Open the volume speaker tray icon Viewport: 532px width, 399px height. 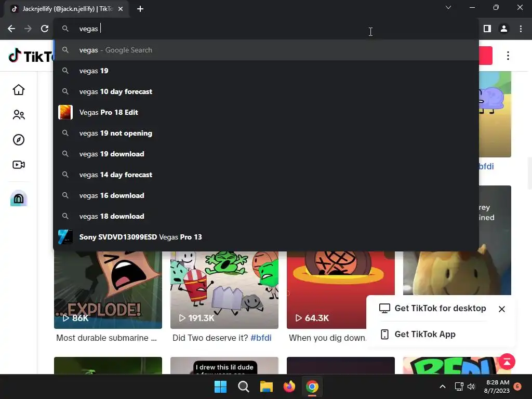click(471, 387)
